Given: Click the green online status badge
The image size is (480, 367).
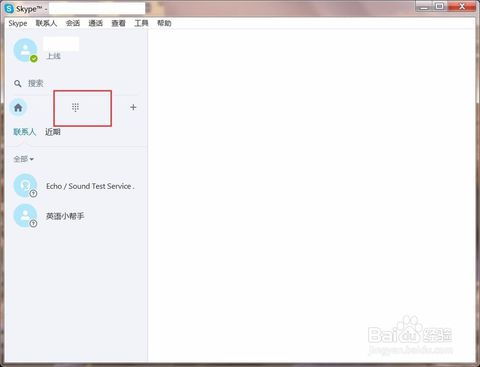Looking at the screenshot, I should point(34,59).
